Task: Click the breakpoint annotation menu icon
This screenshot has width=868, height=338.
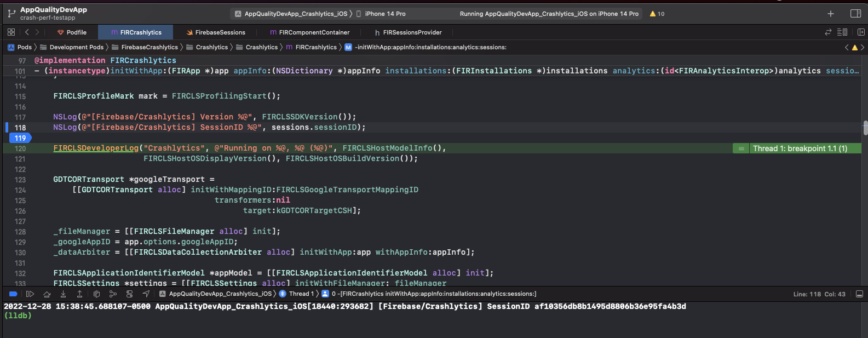Action: [741, 148]
